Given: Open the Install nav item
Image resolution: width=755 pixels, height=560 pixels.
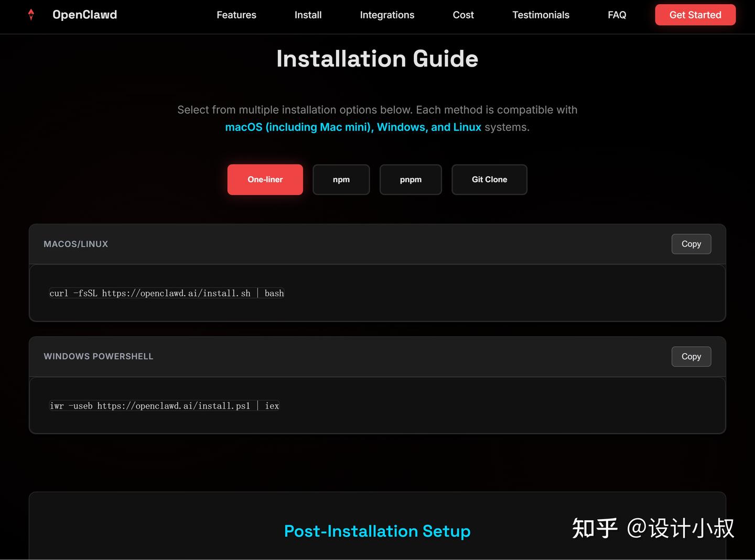Looking at the screenshot, I should pos(308,15).
